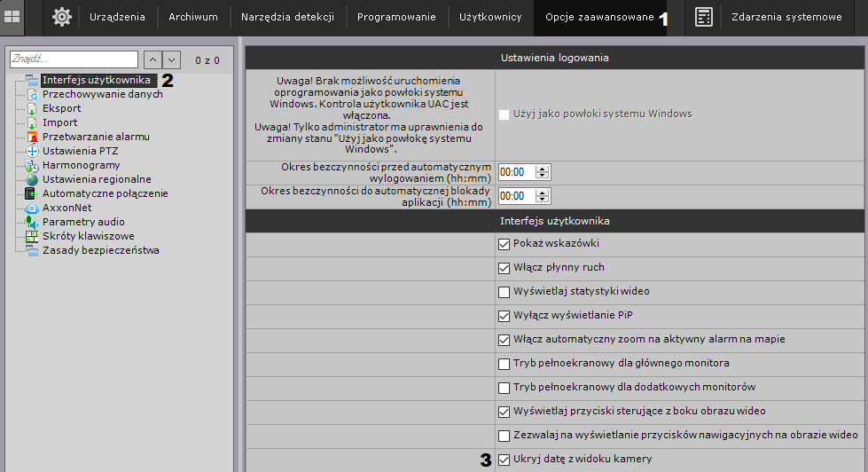Select Eksport in the settings tree
This screenshot has width=868, height=472.
61,108
